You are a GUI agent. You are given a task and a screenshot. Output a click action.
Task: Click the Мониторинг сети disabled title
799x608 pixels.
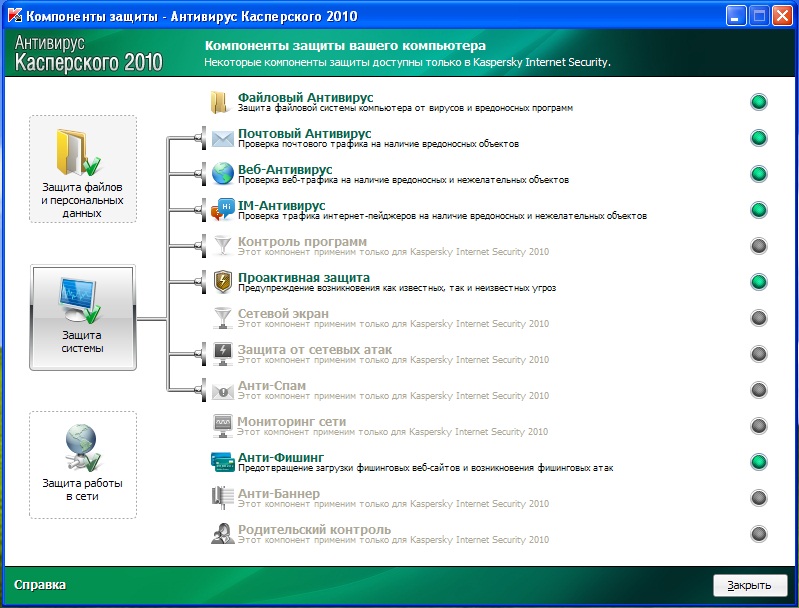291,421
